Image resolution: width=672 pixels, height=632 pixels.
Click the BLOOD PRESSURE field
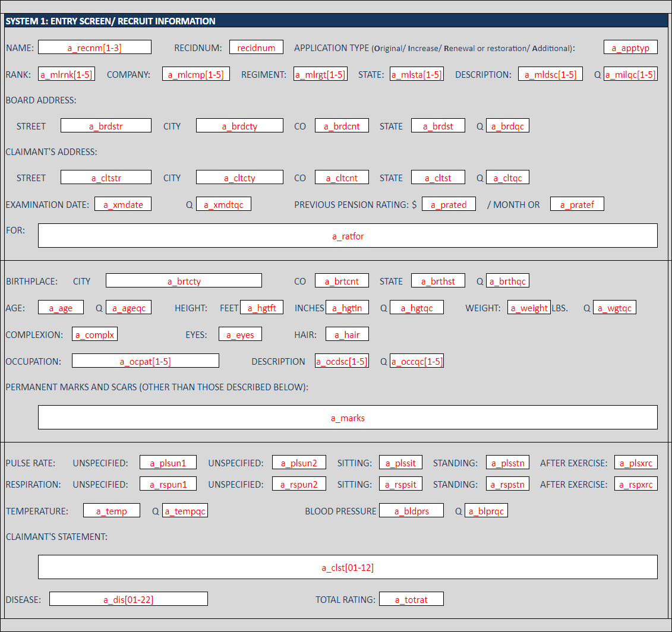(411, 511)
